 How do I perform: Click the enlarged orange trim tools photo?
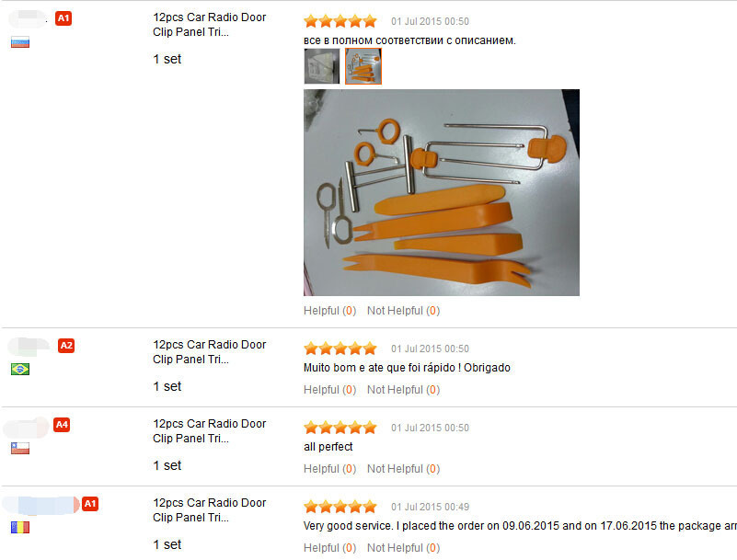[442, 192]
